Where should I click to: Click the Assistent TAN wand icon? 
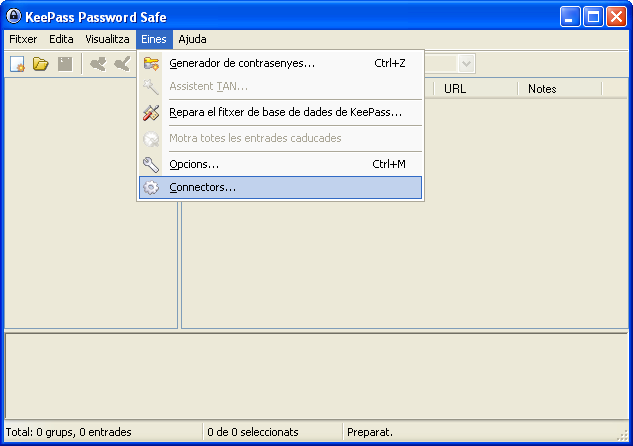point(151,86)
